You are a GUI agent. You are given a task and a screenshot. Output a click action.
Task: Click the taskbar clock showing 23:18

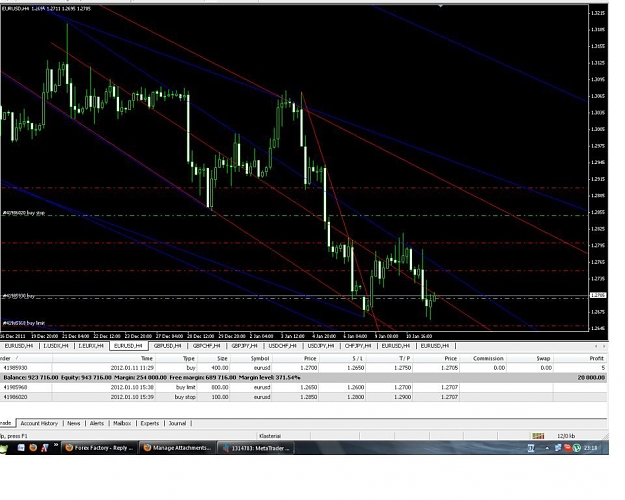pyautogui.click(x=591, y=448)
